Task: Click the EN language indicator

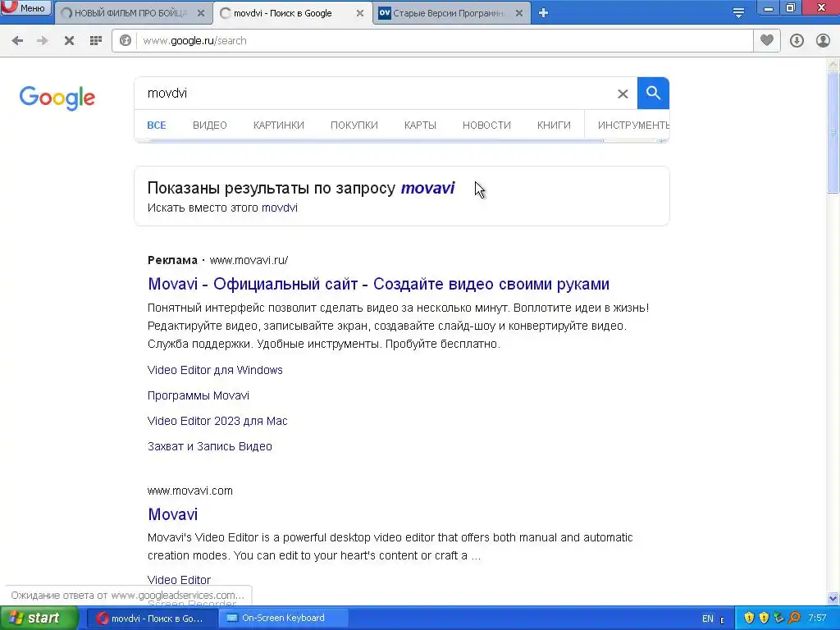Action: (707, 619)
